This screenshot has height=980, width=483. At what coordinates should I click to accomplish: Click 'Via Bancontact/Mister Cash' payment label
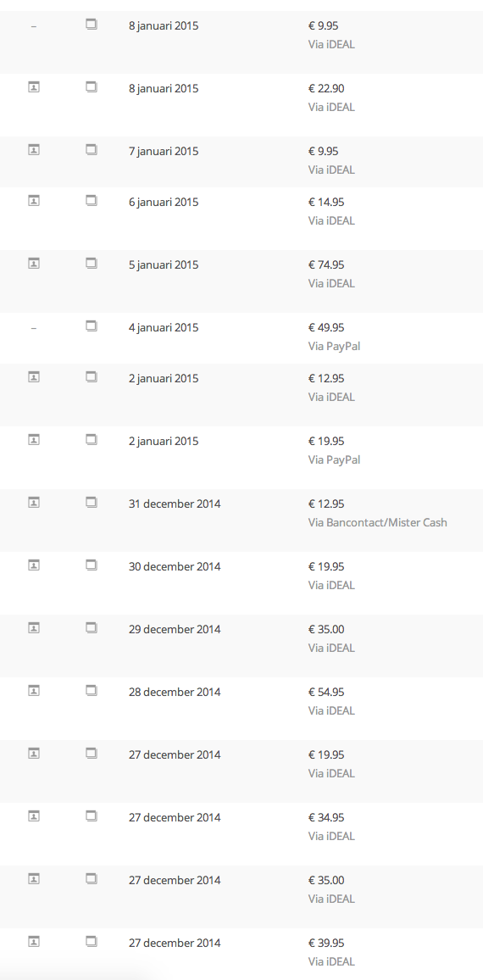coord(377,522)
